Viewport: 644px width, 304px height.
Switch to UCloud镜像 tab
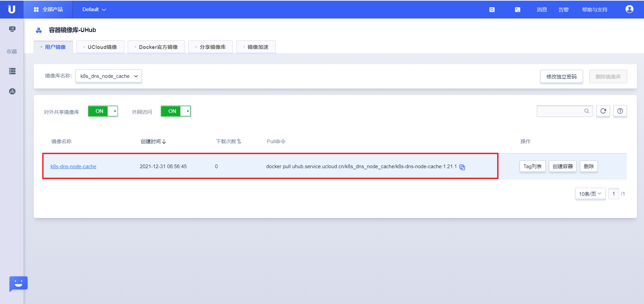pyautogui.click(x=100, y=47)
